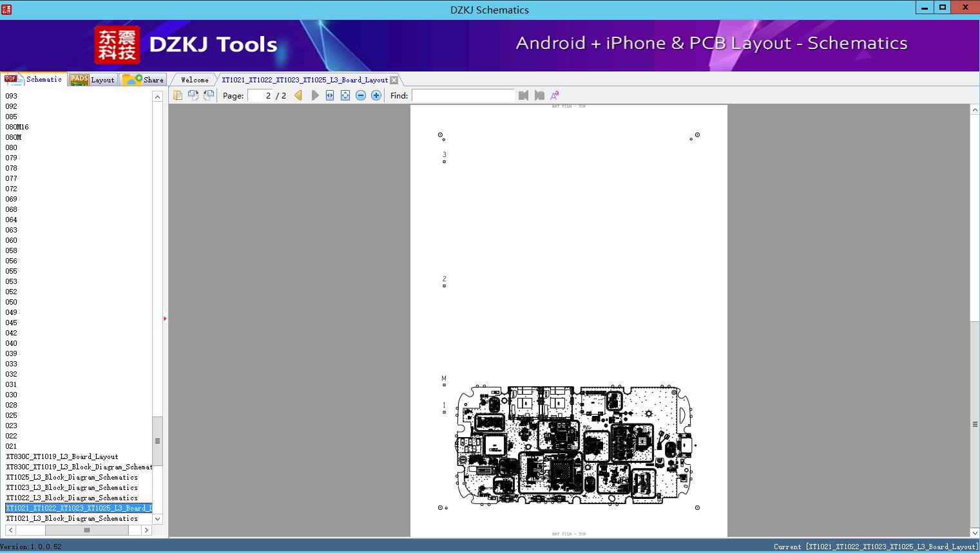Click file list scroll down arrow
The width and height of the screenshot is (980, 553).
click(x=157, y=519)
